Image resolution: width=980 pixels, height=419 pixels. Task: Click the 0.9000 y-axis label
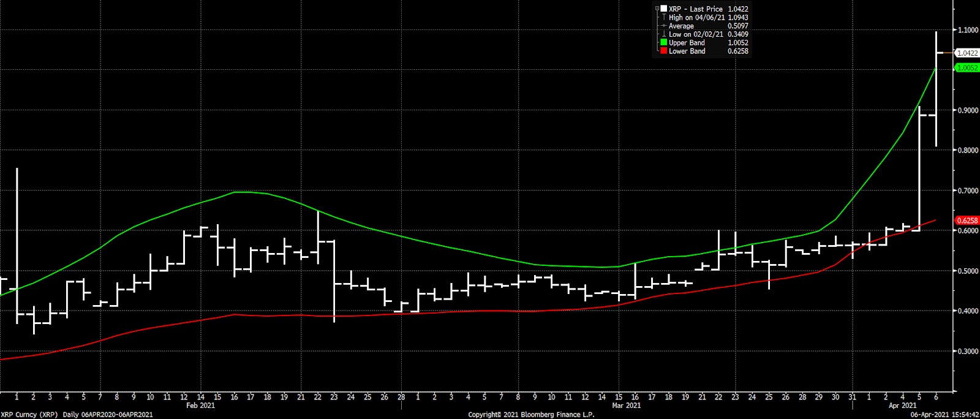point(968,110)
